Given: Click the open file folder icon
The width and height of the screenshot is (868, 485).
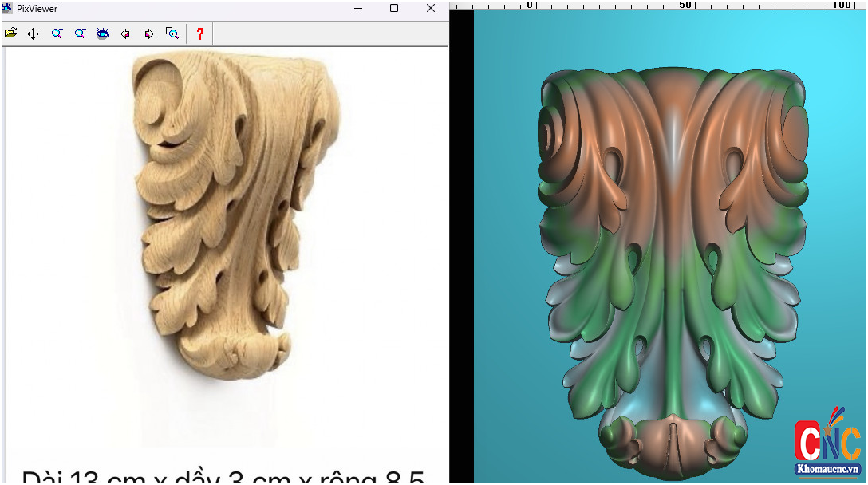Looking at the screenshot, I should 10,34.
